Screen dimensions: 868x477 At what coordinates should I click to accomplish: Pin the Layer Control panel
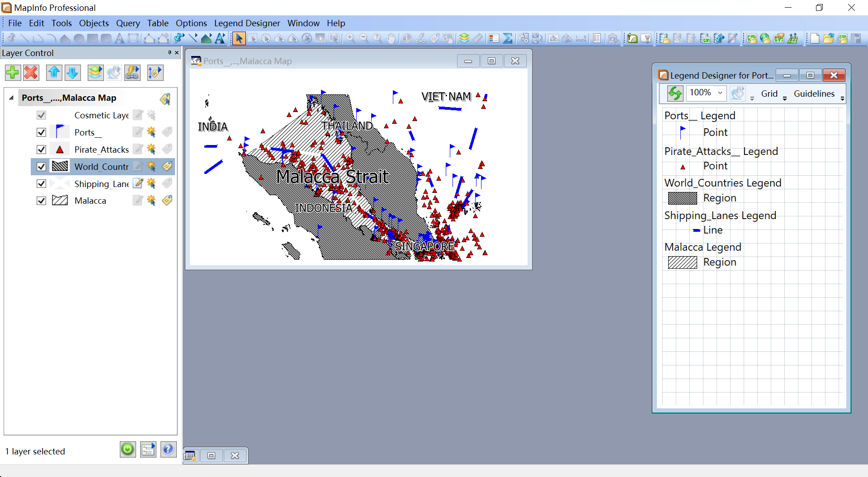pos(170,53)
